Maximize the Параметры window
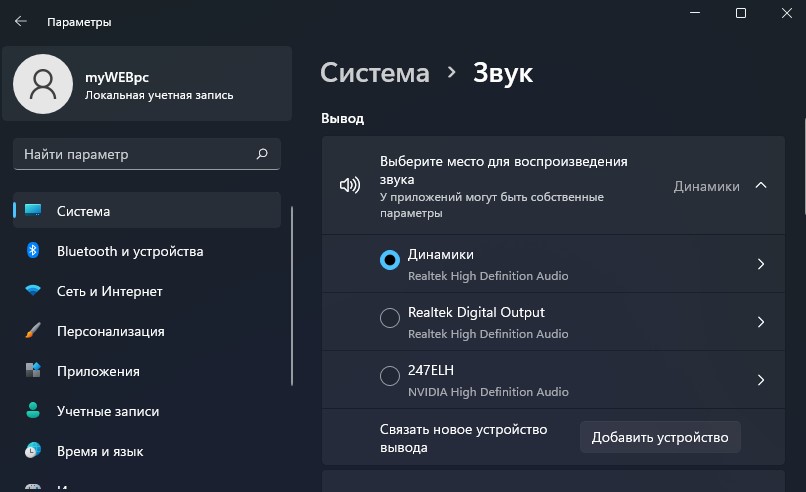Screen dimensions: 806x492 [x=741, y=13]
